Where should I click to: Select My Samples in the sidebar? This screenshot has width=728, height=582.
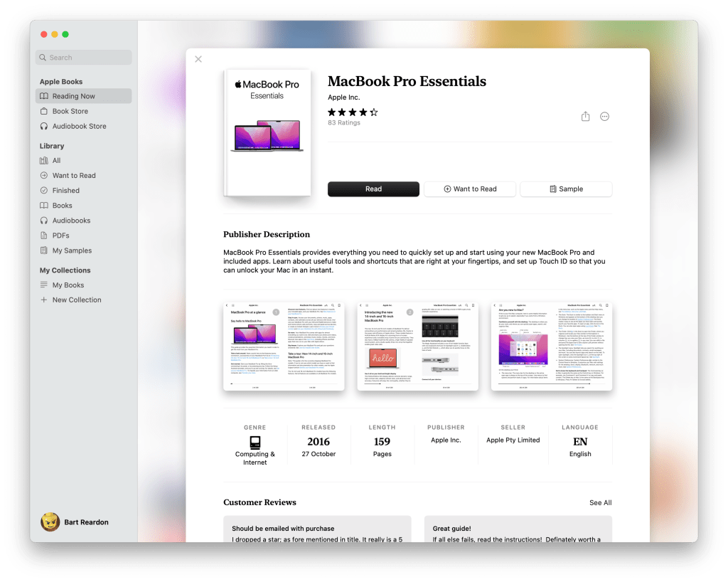click(84, 250)
